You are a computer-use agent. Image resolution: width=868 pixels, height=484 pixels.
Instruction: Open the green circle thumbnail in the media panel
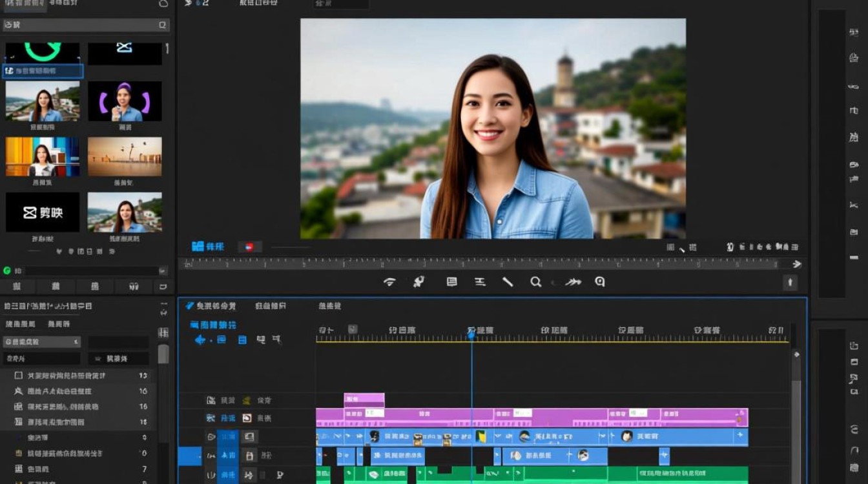point(43,54)
